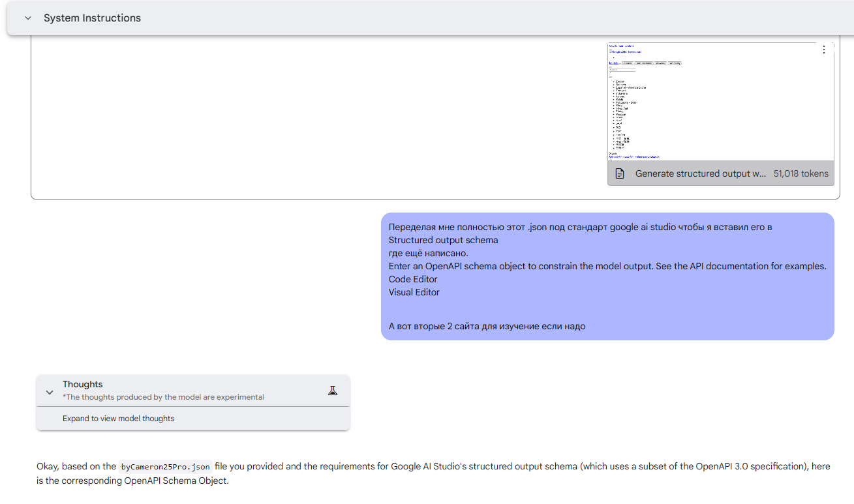The height and width of the screenshot is (504, 854).
Task: Click the blue user prompt message bubble
Action: (x=607, y=276)
